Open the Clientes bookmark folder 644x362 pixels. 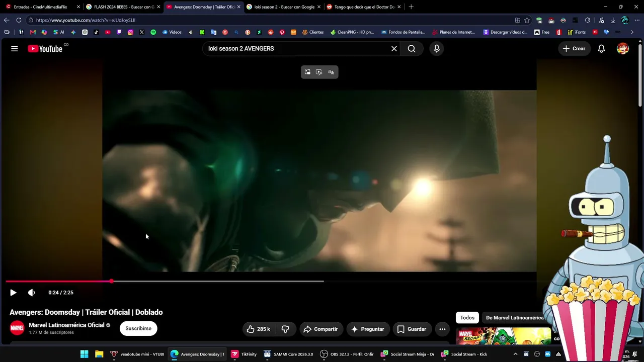click(312, 32)
